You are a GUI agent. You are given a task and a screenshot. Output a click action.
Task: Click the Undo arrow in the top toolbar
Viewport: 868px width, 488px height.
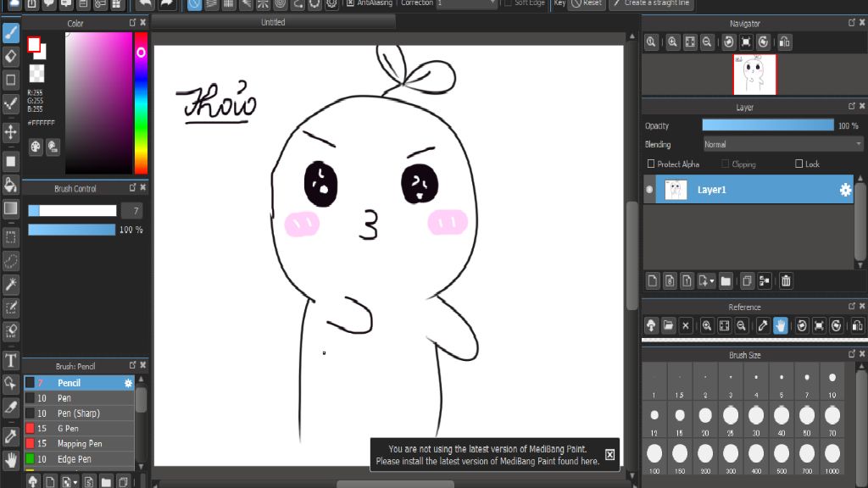(145, 4)
